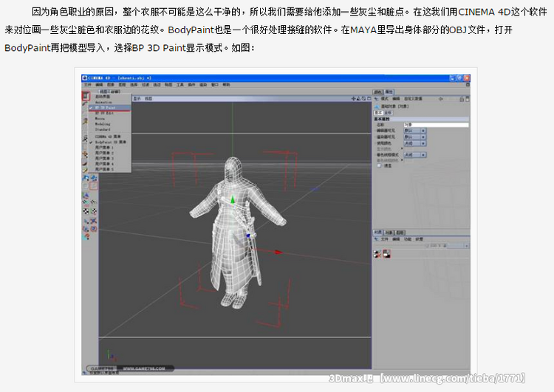The image size is (554, 392).
Task: Open the 选择 menu
Action: tap(134, 85)
